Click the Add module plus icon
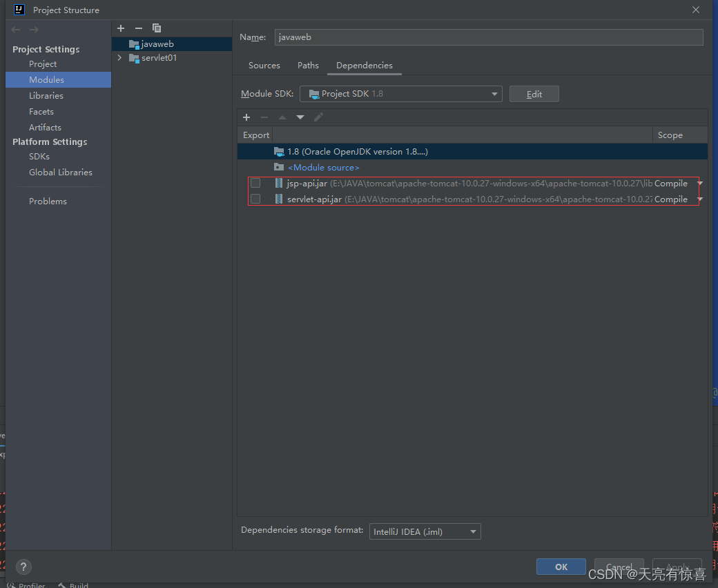718x588 pixels. (x=121, y=28)
